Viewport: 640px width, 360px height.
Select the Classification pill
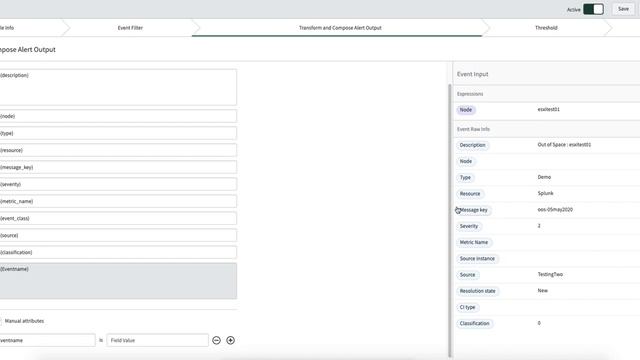[474, 323]
